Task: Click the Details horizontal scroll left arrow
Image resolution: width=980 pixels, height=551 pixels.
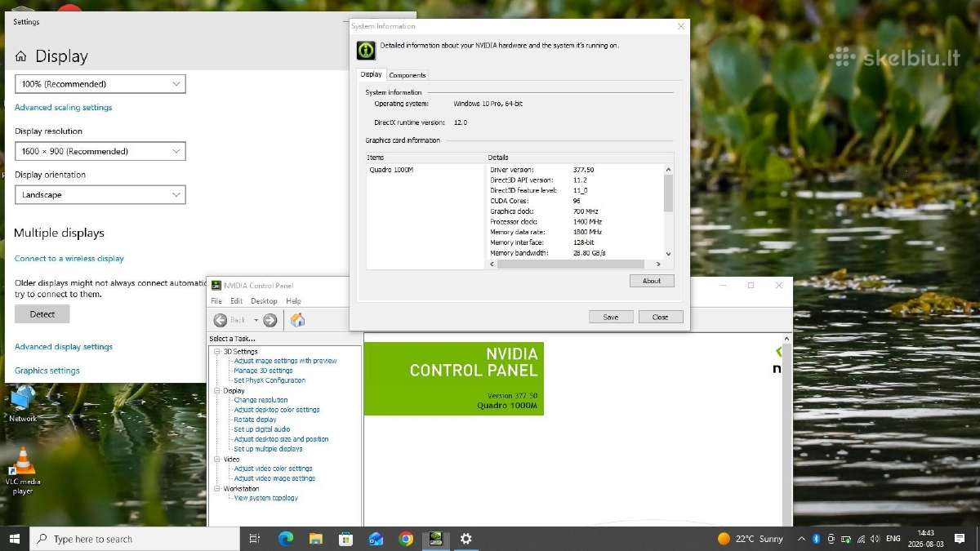Action: (493, 264)
